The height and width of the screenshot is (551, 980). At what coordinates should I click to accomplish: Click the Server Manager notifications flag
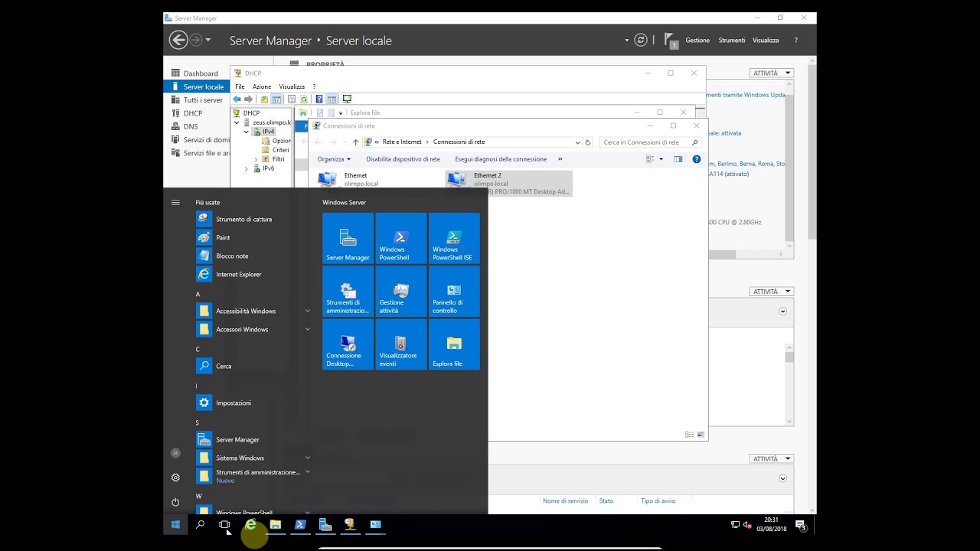coord(671,40)
